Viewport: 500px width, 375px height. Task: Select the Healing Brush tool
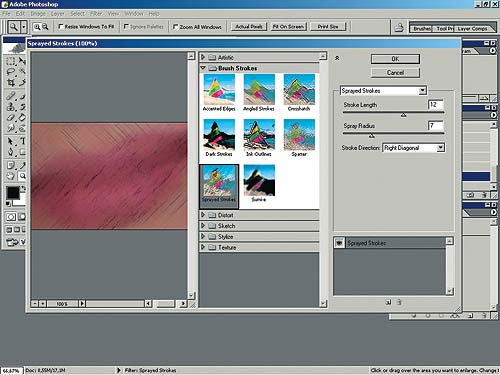[x=11, y=96]
